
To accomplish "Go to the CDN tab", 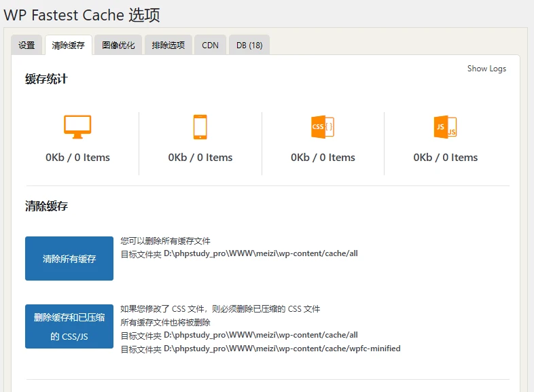I will (x=210, y=45).
